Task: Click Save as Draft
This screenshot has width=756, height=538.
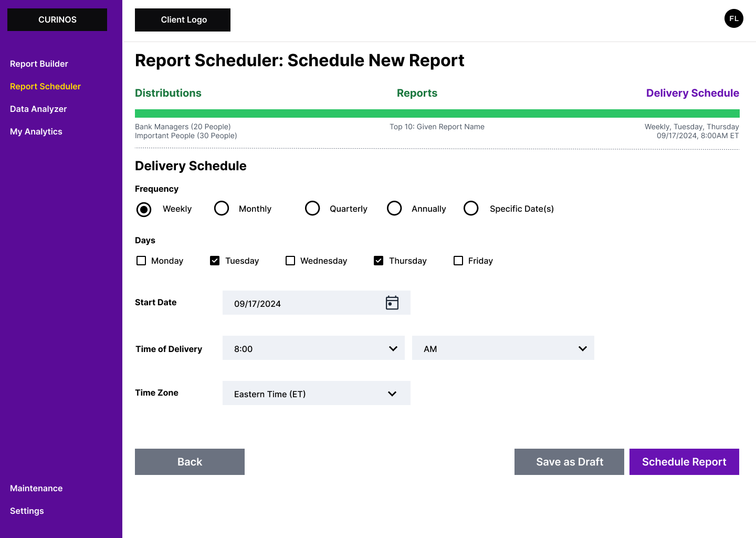Action: coord(569,462)
